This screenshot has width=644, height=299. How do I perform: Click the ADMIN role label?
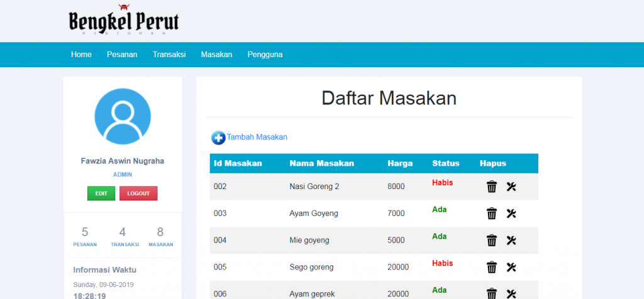pyautogui.click(x=123, y=175)
